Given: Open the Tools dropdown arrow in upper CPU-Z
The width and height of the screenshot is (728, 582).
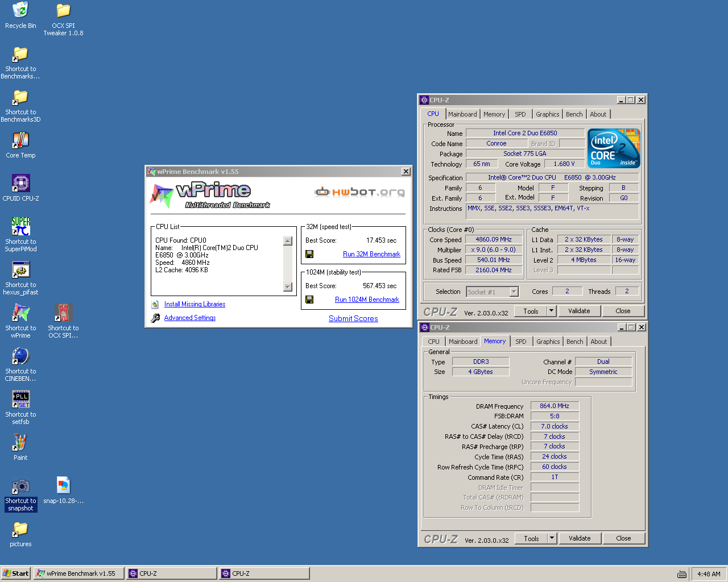Looking at the screenshot, I should tap(551, 311).
